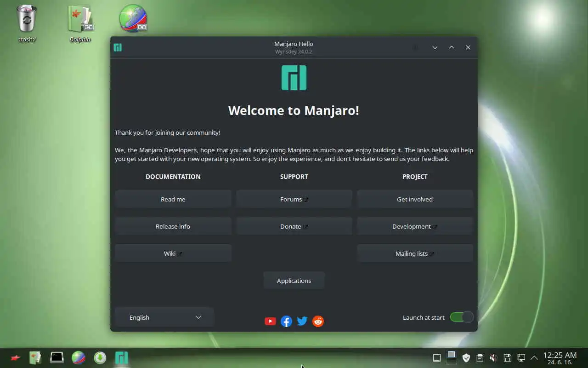Launch the terminal from the taskbar

(57, 357)
